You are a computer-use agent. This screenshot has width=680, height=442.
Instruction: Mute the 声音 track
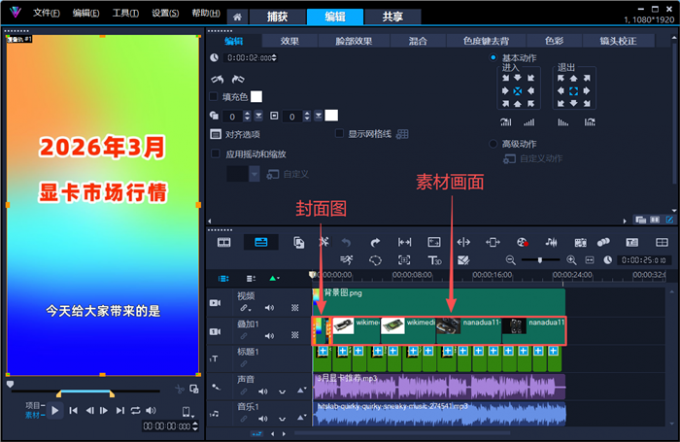coord(263,391)
